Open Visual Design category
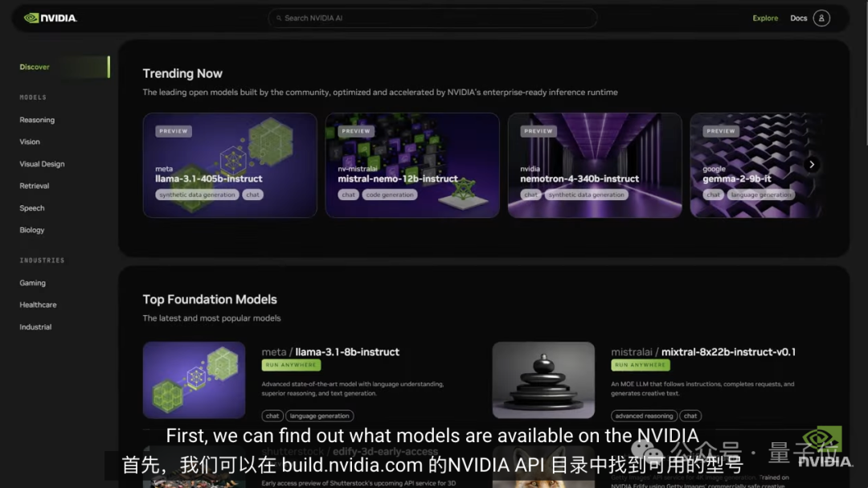The width and height of the screenshot is (868, 488). click(42, 164)
